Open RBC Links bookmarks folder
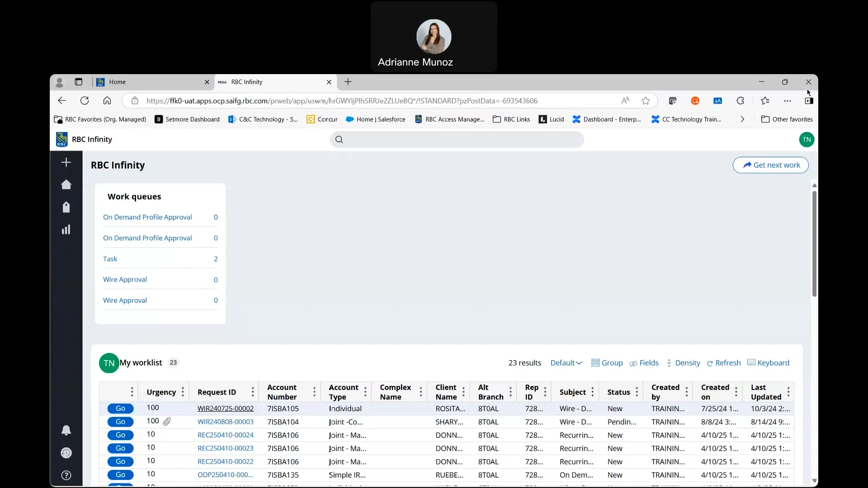Image resolution: width=868 pixels, height=488 pixels. [x=511, y=119]
